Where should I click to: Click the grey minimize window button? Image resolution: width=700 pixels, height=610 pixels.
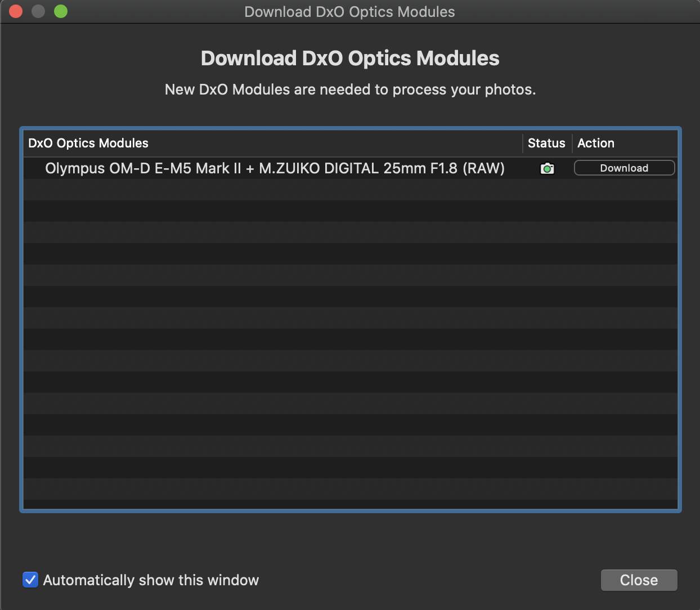[38, 11]
